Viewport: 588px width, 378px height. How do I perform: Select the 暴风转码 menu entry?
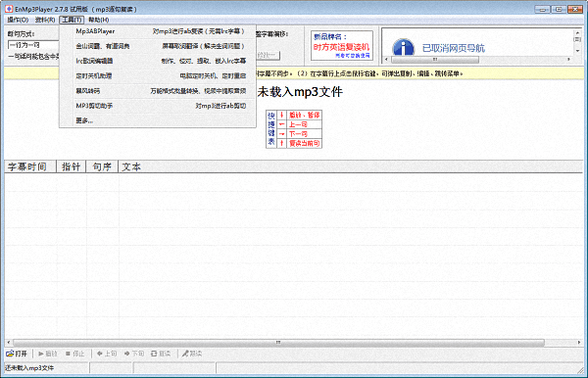[x=158, y=91]
